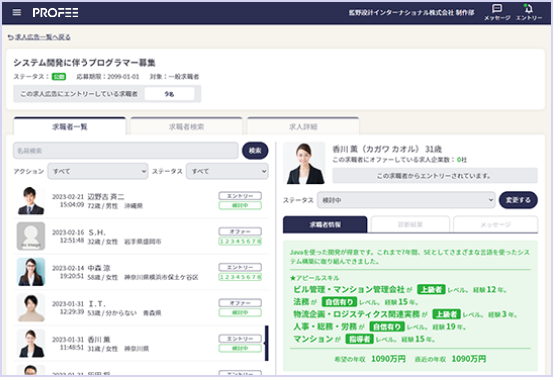The height and width of the screenshot is (377, 553).
Task: Click the 自信有り badge for 法務
Action: click(x=339, y=302)
